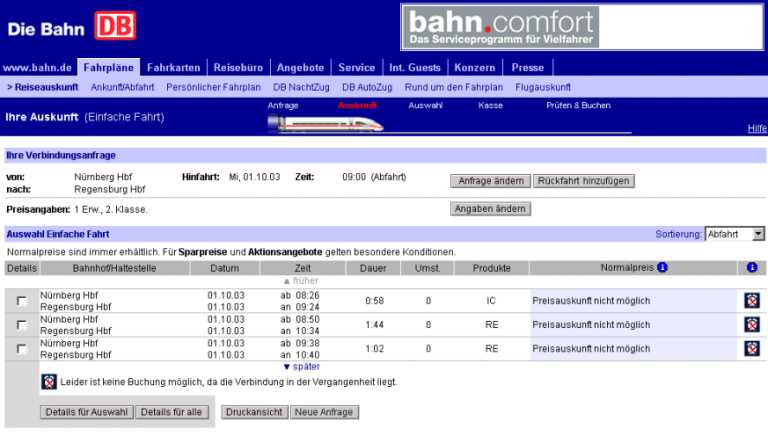
Task: Open the Reisebüro tab
Action: (238, 68)
